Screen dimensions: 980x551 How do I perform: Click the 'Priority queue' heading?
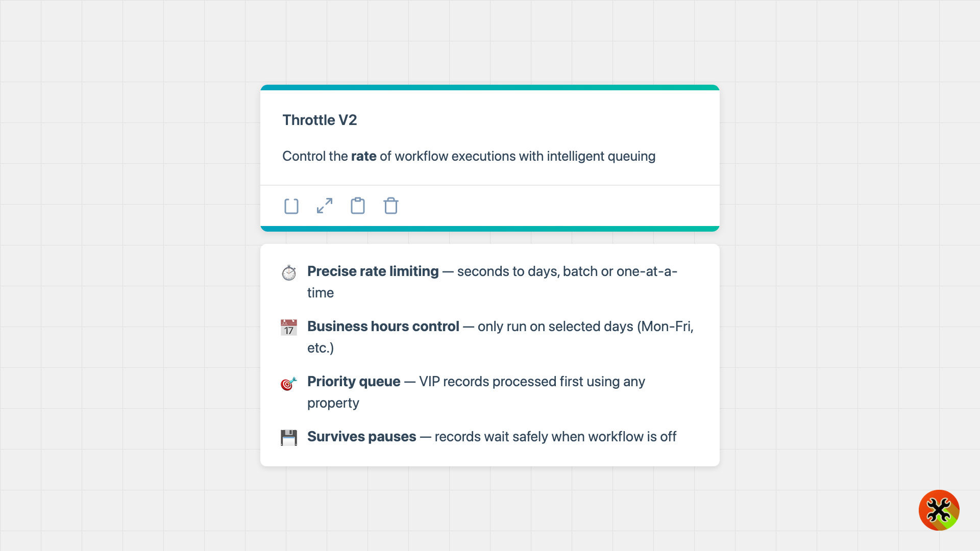pos(354,382)
